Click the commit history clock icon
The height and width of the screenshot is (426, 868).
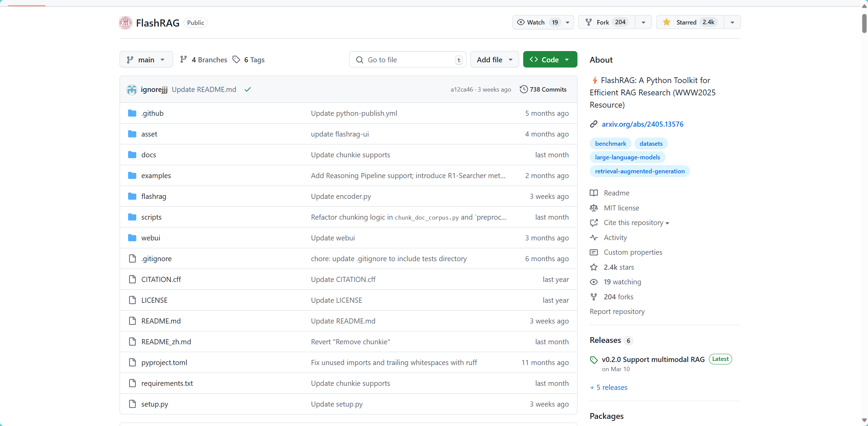tap(524, 89)
